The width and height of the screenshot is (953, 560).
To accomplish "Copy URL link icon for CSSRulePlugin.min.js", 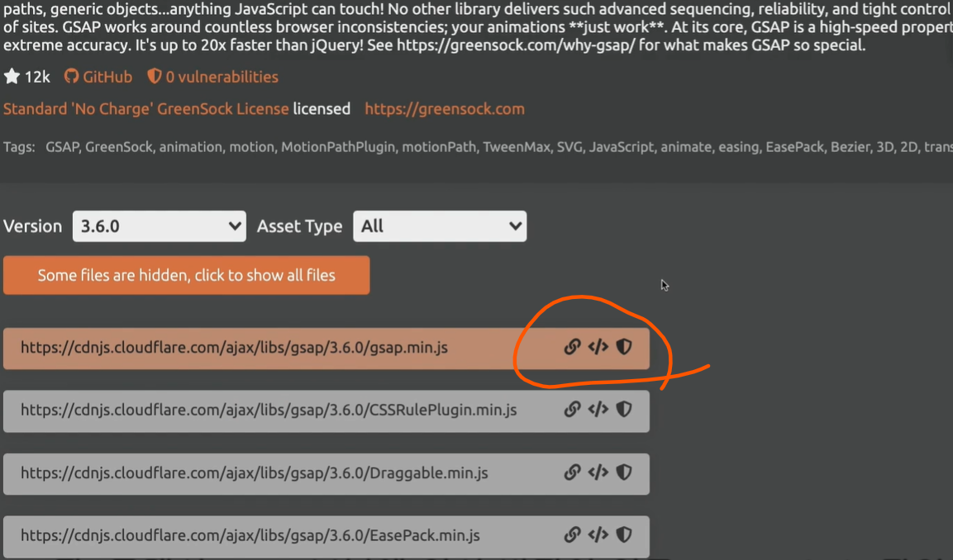I will [572, 410].
